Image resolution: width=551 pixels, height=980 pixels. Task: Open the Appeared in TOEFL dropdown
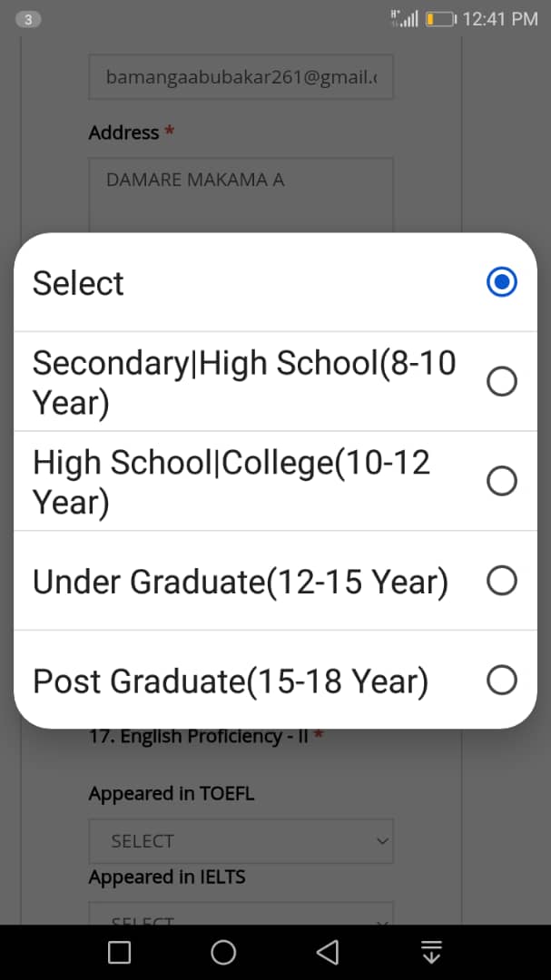tap(241, 841)
